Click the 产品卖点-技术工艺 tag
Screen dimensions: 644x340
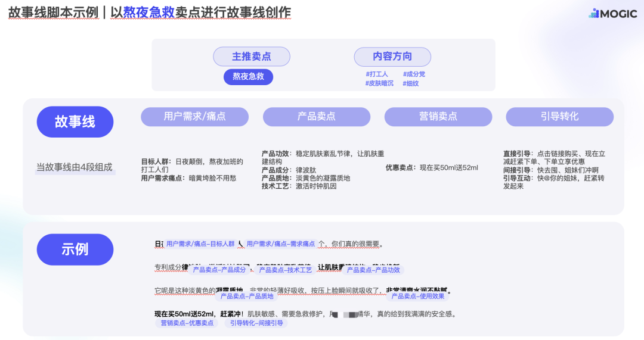tap(286, 270)
